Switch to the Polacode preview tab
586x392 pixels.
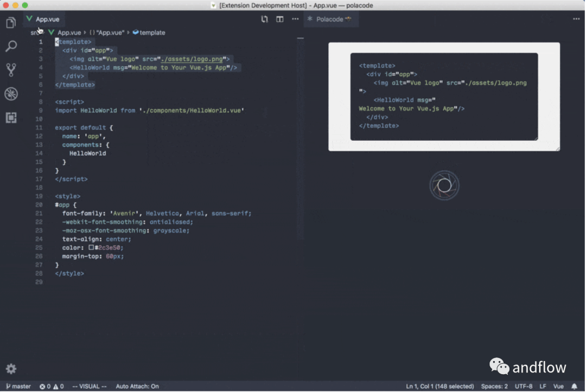(x=331, y=19)
